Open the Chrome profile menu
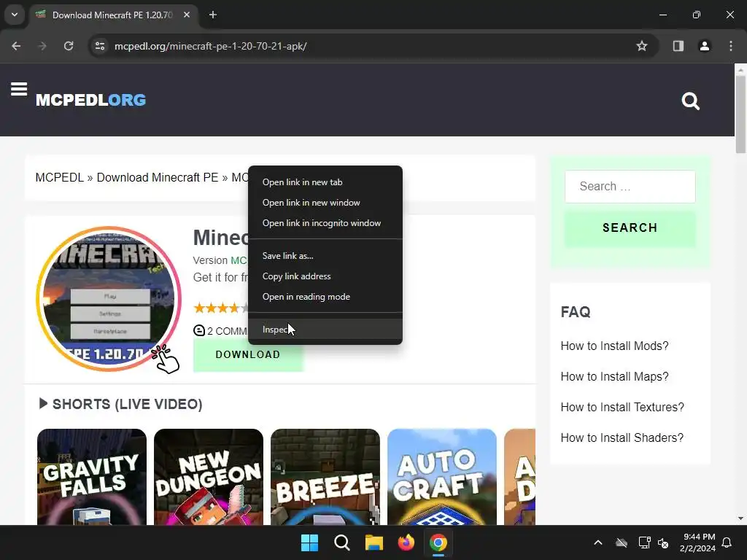Screen dimensions: 747x560 [705, 46]
